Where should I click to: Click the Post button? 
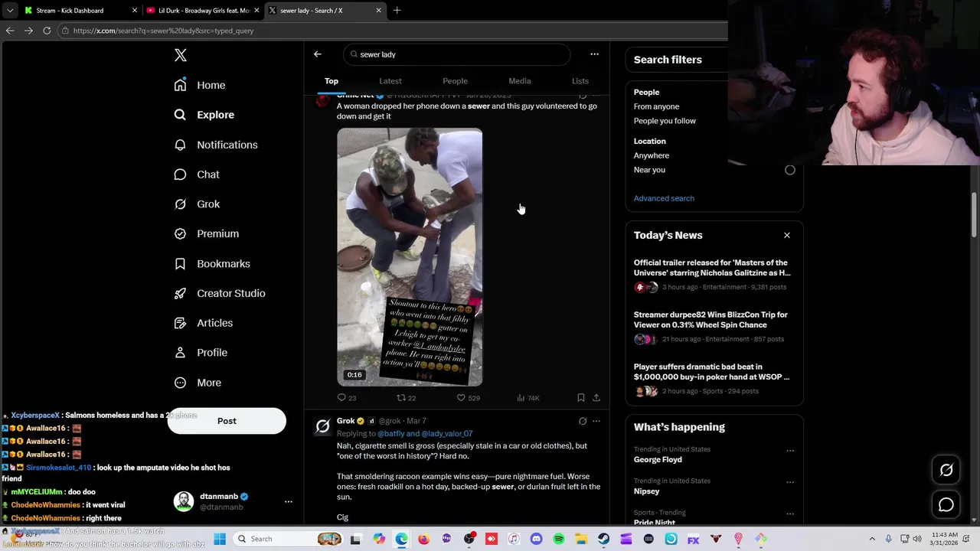point(227,421)
